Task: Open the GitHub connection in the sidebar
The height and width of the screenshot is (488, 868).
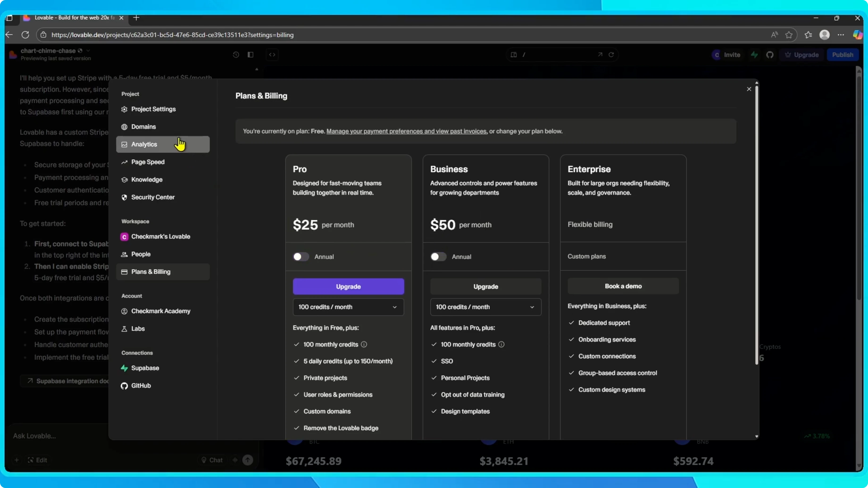Action: (163, 386)
